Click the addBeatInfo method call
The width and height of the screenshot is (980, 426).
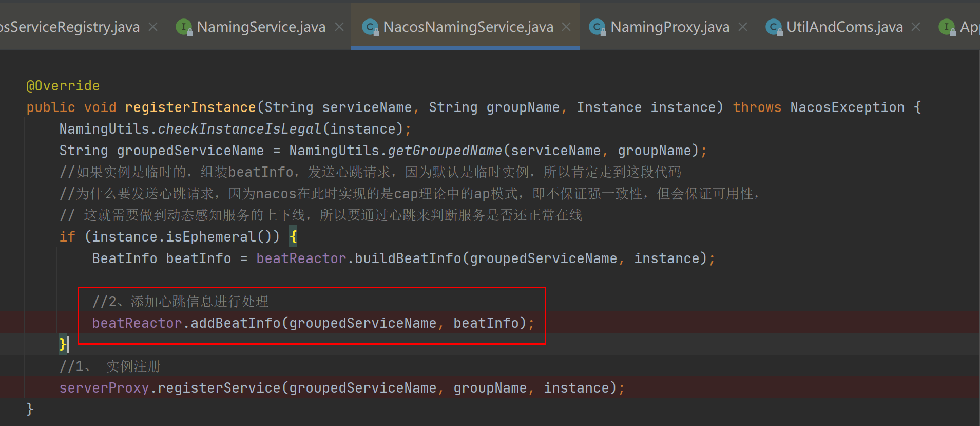point(236,323)
